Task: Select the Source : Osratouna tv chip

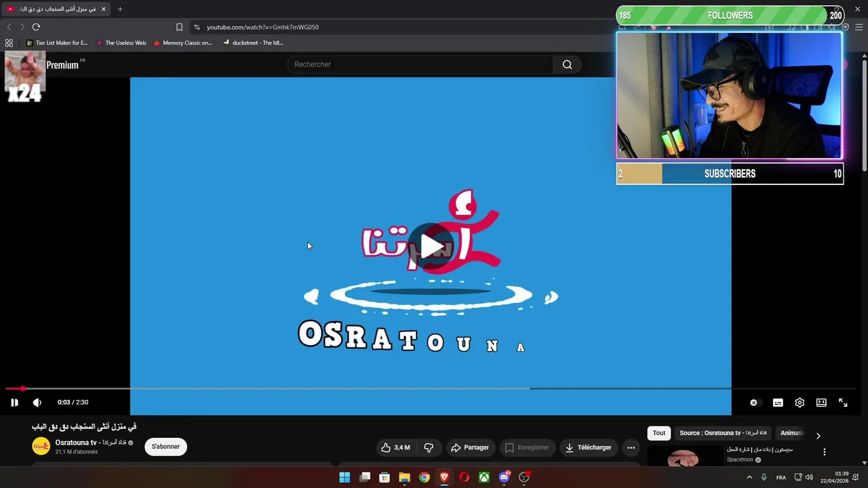Action: click(723, 433)
